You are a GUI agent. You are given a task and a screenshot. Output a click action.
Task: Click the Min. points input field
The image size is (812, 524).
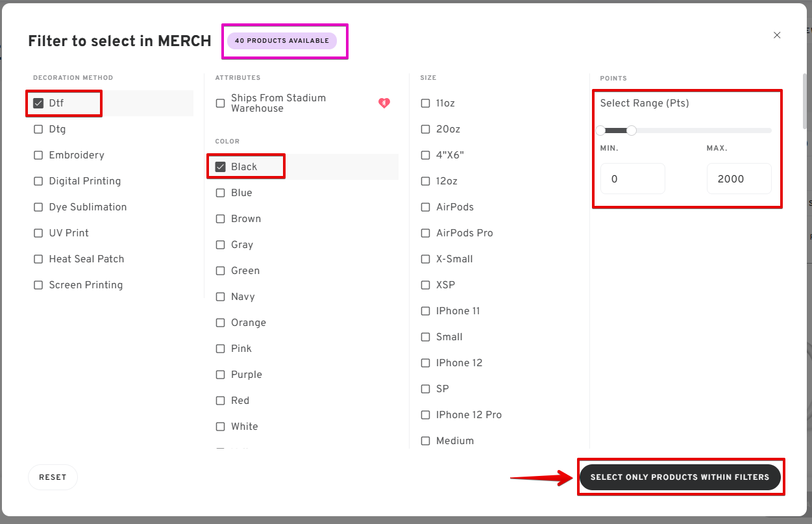[632, 179]
